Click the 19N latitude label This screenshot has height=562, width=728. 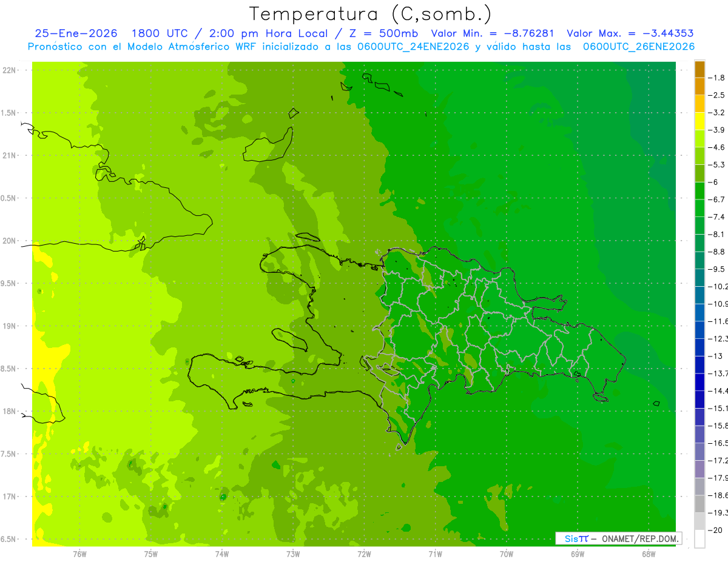click(10, 326)
